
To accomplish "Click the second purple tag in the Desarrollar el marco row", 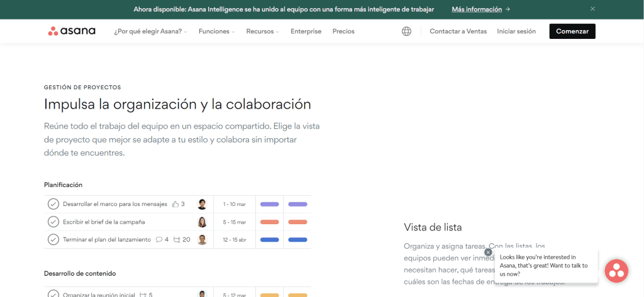I will click(x=297, y=204).
